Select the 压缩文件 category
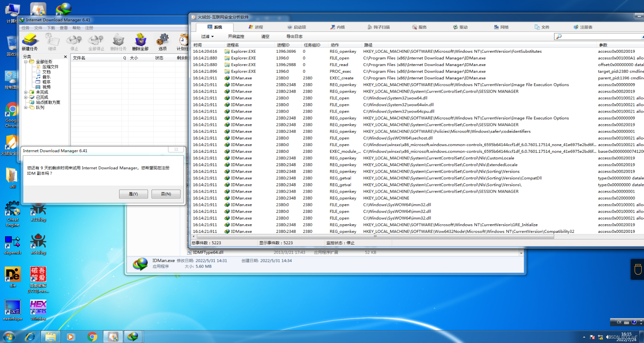 (50, 67)
